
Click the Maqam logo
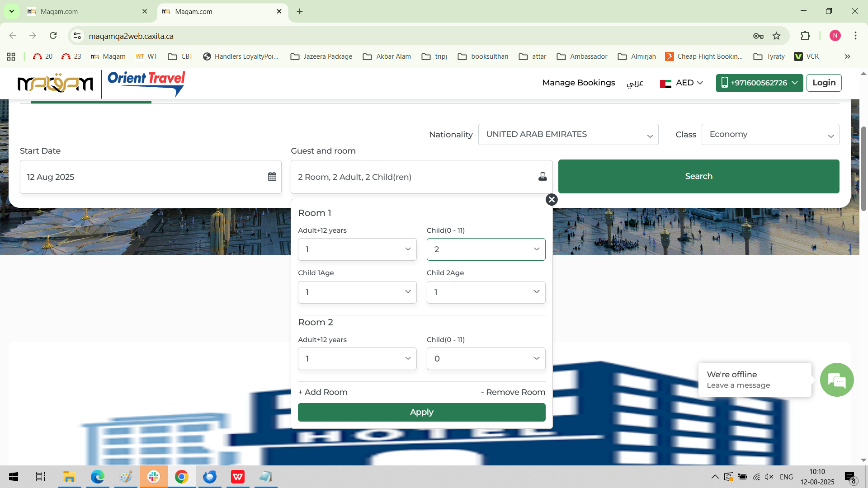tap(55, 84)
